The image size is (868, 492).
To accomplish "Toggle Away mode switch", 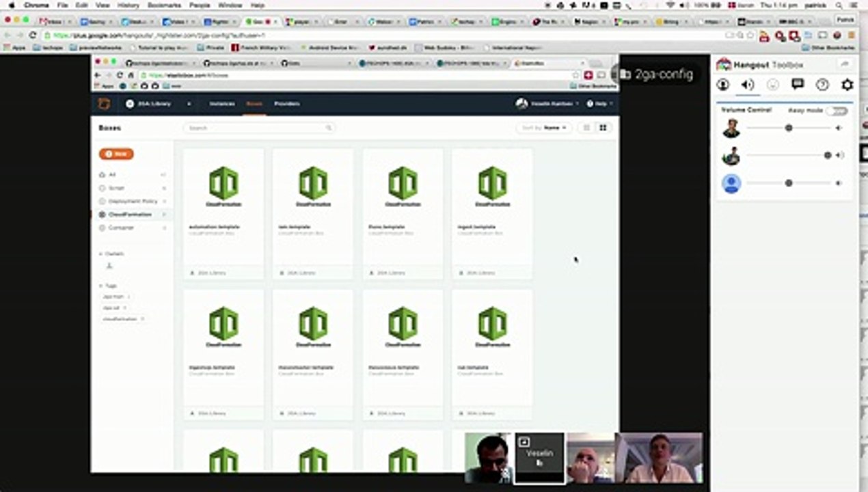I will (x=837, y=110).
